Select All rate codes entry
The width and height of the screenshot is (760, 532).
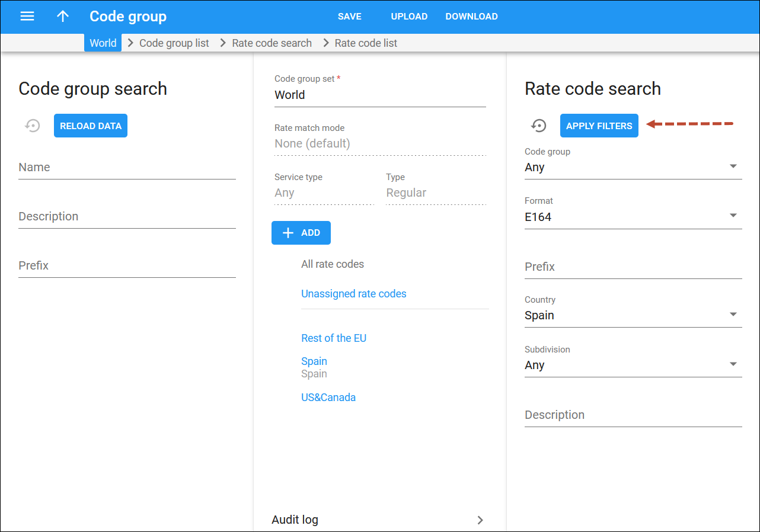(x=333, y=264)
